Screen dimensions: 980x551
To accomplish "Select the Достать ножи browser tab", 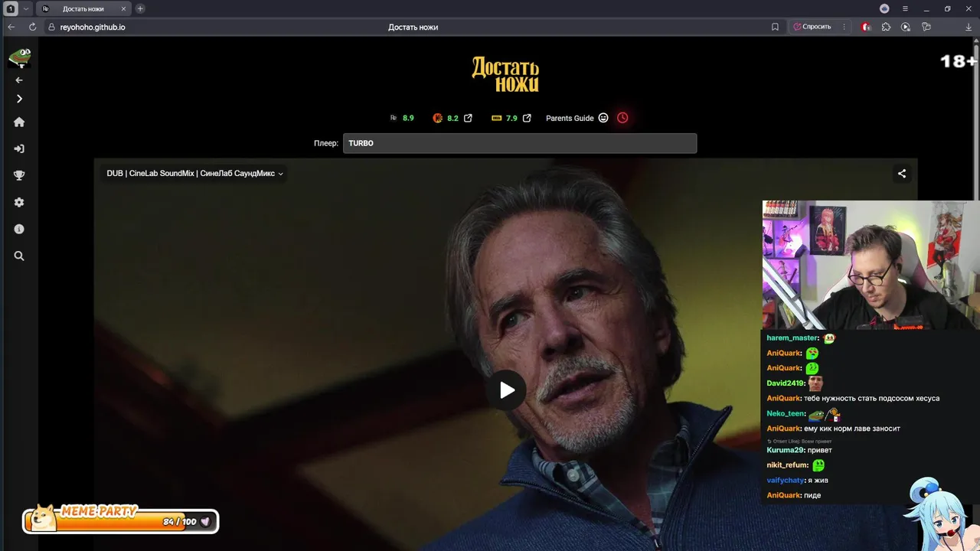I will click(x=83, y=8).
